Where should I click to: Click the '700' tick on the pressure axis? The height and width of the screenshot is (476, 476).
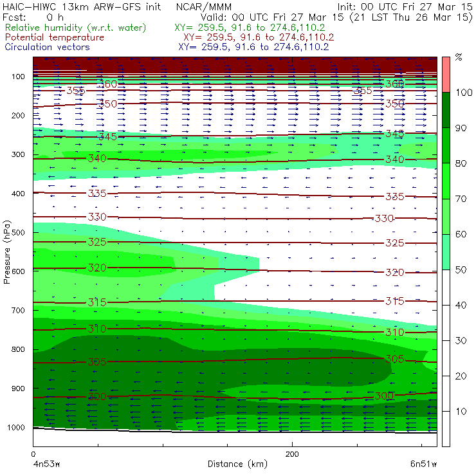(18, 310)
